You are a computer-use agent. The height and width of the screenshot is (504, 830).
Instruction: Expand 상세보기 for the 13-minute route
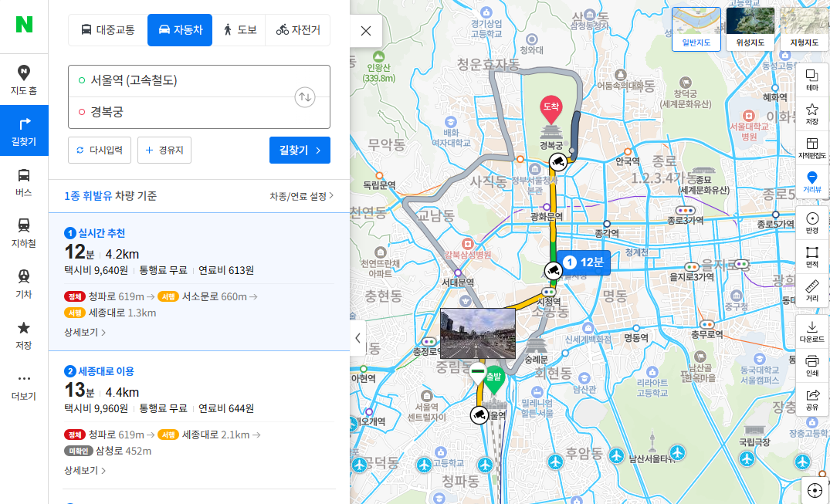tap(85, 471)
